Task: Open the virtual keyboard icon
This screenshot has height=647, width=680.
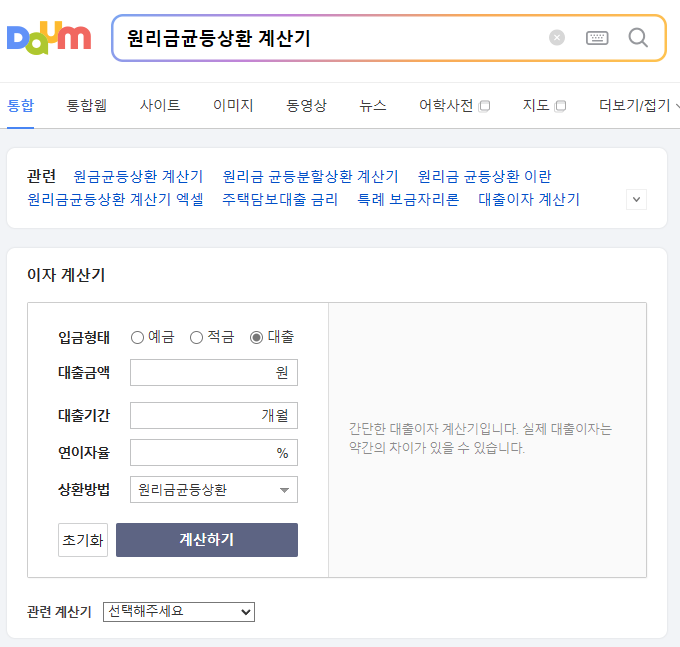Action: click(597, 38)
